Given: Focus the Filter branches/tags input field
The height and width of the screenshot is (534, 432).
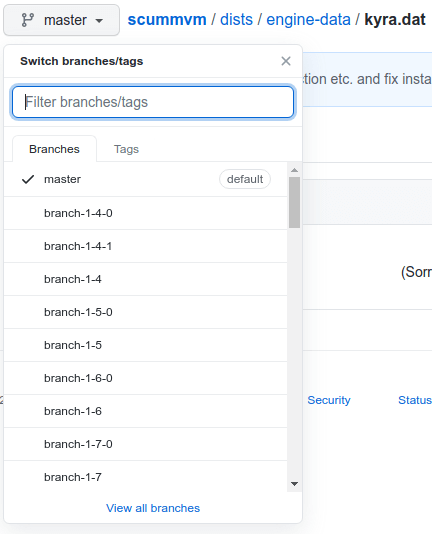Looking at the screenshot, I should (x=153, y=102).
